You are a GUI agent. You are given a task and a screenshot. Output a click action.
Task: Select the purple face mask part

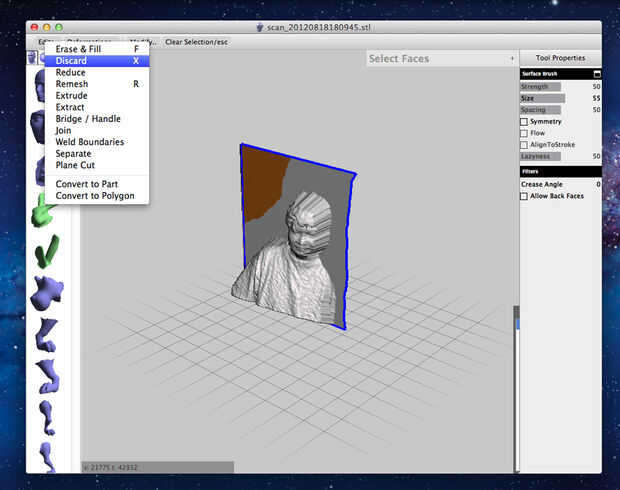[39, 127]
